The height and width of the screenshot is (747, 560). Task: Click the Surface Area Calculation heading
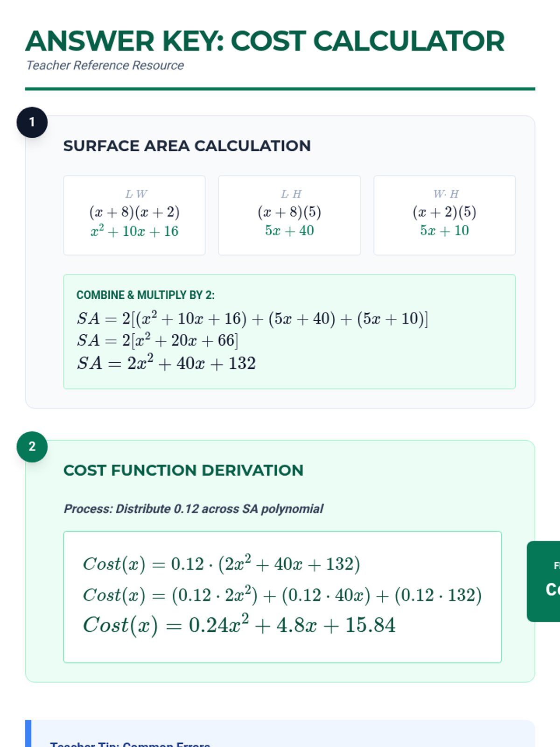187,146
